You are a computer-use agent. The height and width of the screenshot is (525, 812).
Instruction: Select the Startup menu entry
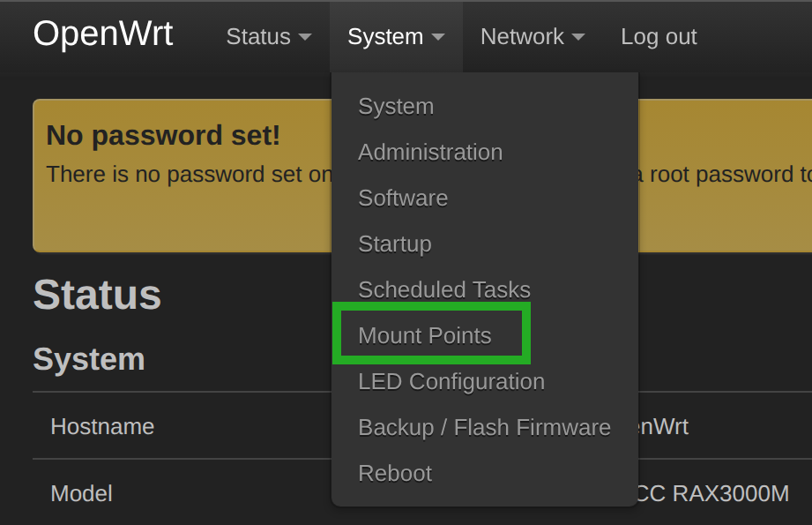click(395, 244)
